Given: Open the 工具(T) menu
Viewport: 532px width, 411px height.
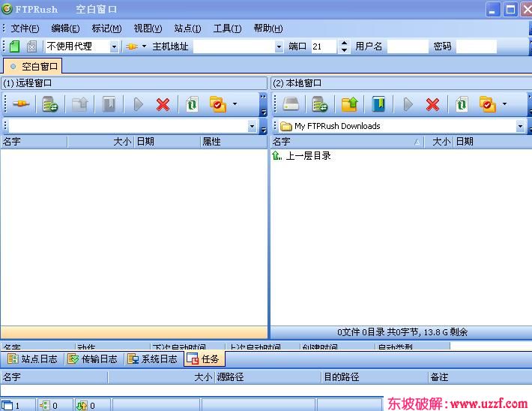Looking at the screenshot, I should (227, 28).
